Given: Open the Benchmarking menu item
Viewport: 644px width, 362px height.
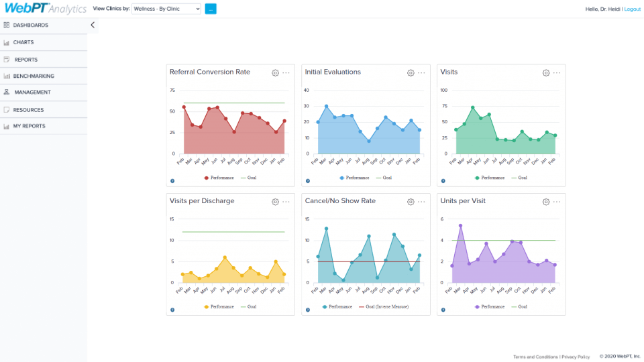Looking at the screenshot, I should coord(34,76).
